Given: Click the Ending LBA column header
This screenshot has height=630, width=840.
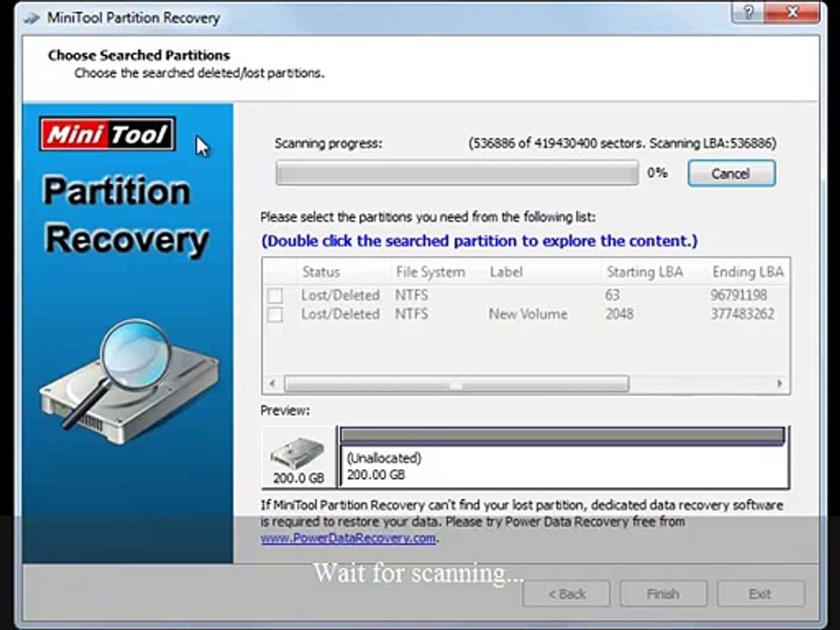Looking at the screenshot, I should pos(748,272).
